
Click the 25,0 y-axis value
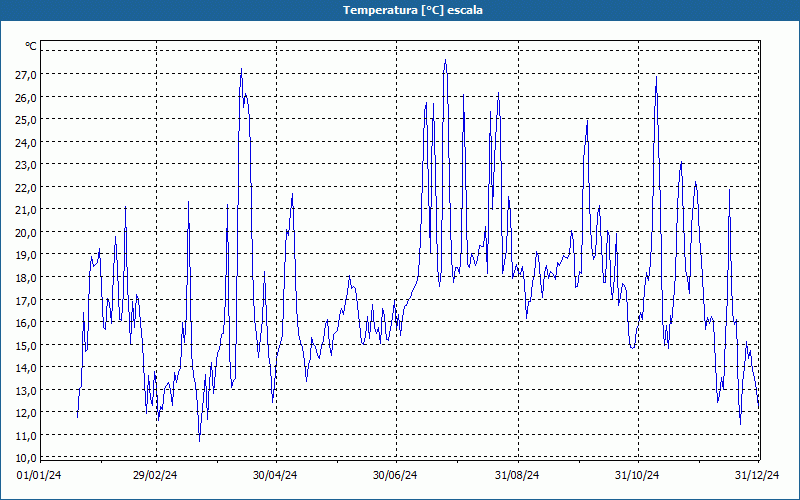[x=26, y=120]
